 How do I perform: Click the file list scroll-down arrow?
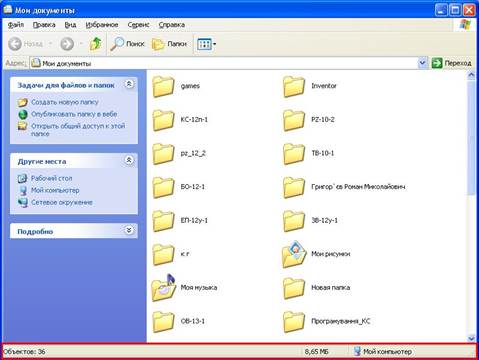tap(471, 338)
